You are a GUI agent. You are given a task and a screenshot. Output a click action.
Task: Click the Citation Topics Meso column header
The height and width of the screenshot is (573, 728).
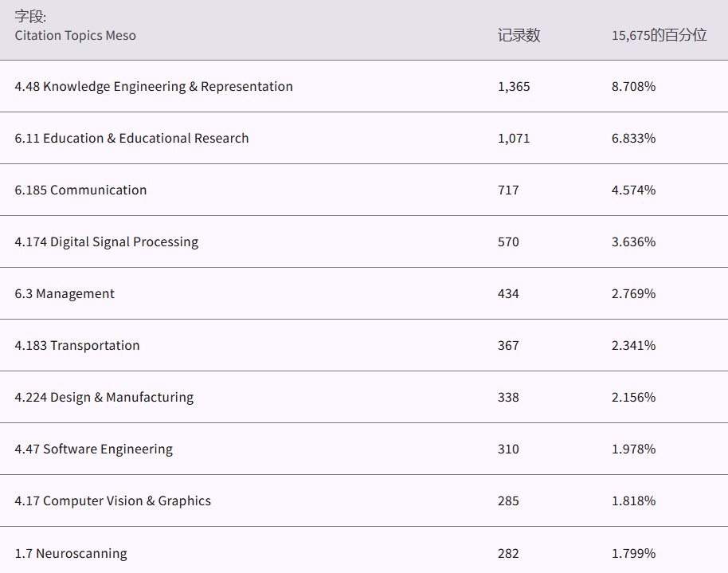[x=75, y=35]
